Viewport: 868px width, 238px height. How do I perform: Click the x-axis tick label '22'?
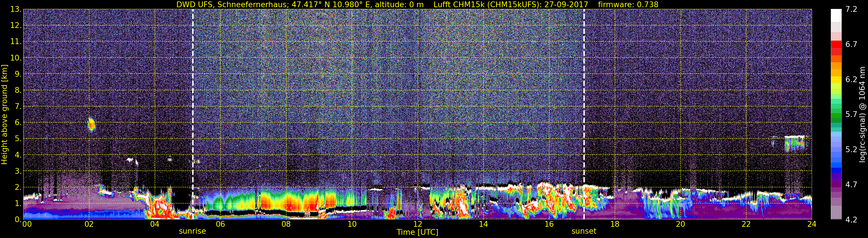(x=746, y=224)
